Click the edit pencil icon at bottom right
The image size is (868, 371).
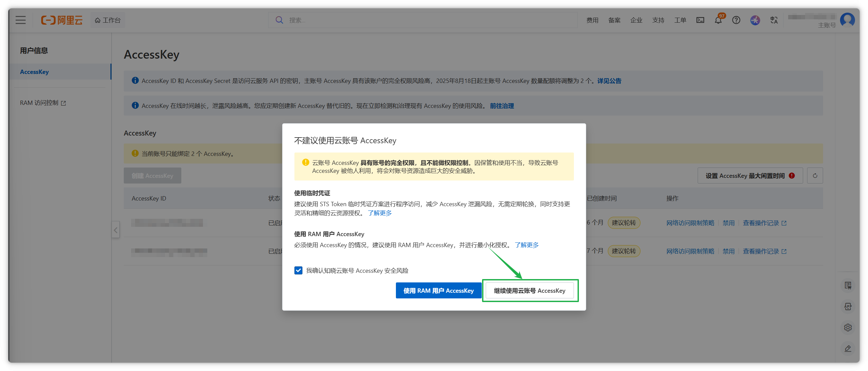[848, 349]
